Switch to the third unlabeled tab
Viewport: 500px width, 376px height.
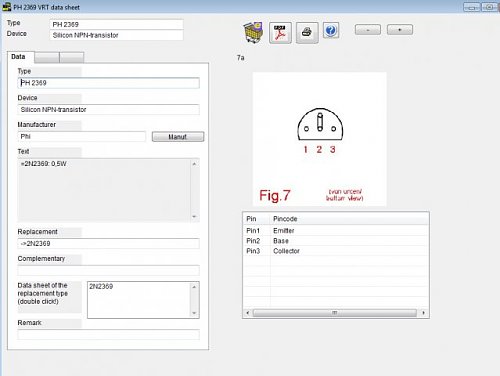point(71,57)
